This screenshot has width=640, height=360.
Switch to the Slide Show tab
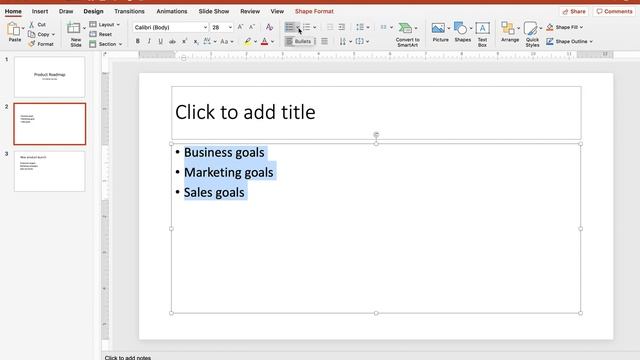click(214, 11)
